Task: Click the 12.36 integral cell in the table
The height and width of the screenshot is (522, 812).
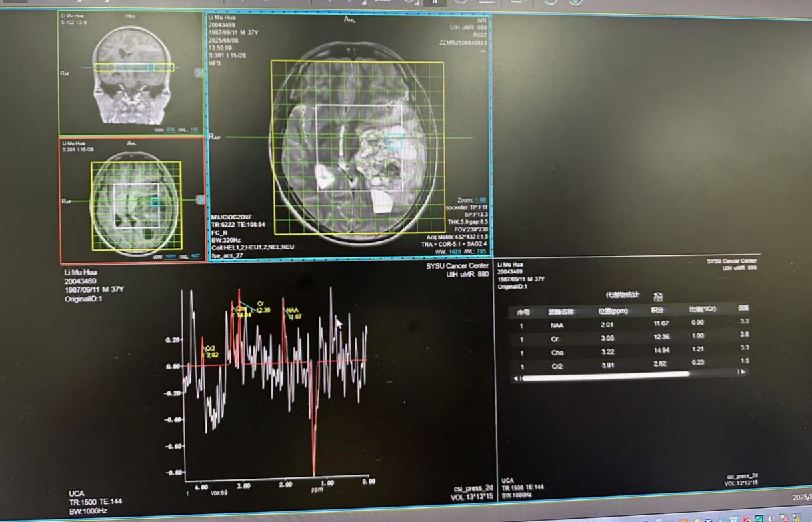Action: (661, 337)
